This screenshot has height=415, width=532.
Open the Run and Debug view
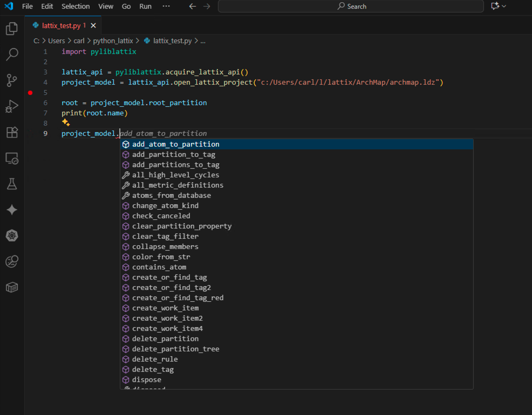[12, 106]
